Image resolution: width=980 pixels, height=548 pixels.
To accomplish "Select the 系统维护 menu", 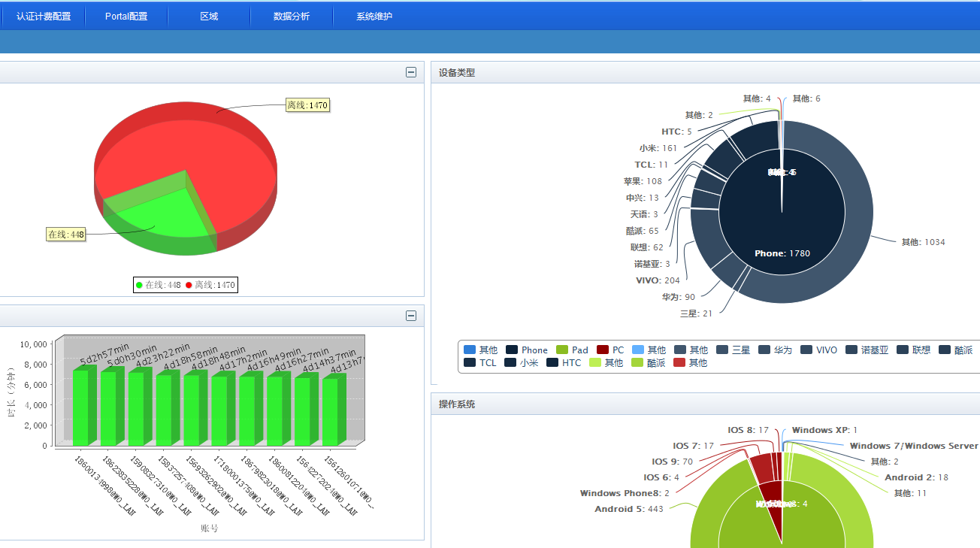I will point(374,17).
